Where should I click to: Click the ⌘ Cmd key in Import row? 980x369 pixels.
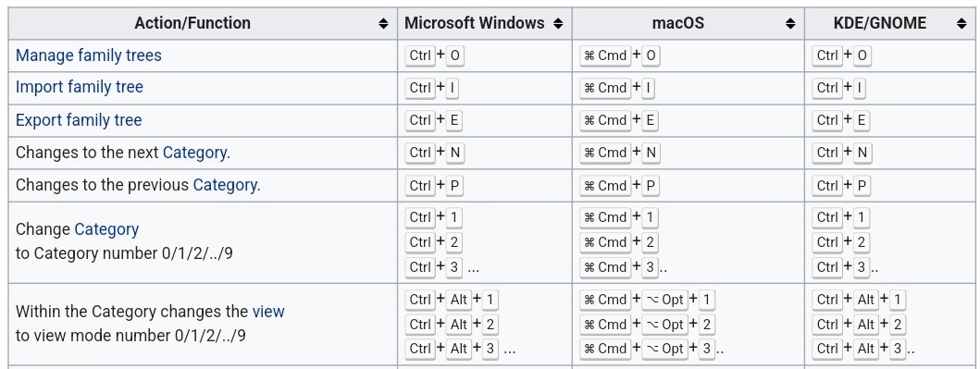click(x=605, y=88)
